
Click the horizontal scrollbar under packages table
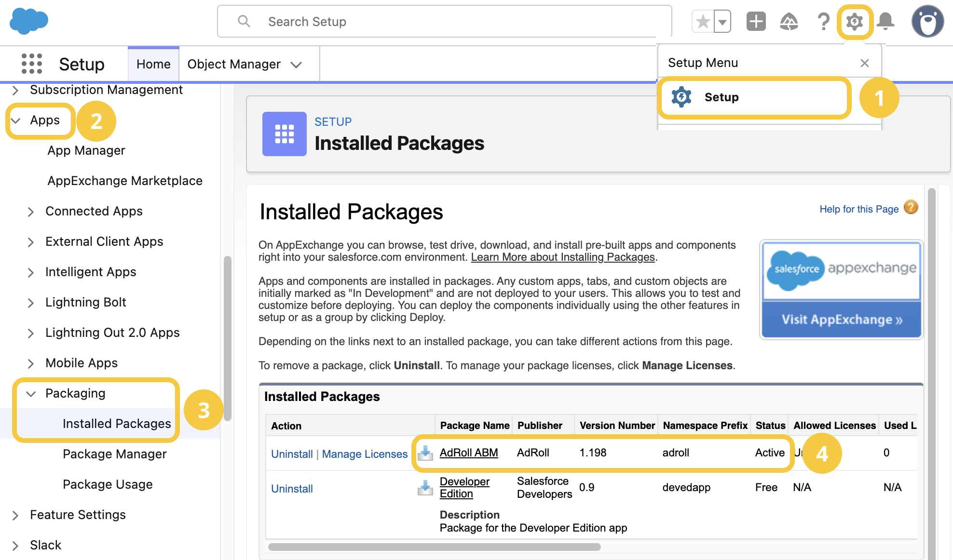coord(434,547)
